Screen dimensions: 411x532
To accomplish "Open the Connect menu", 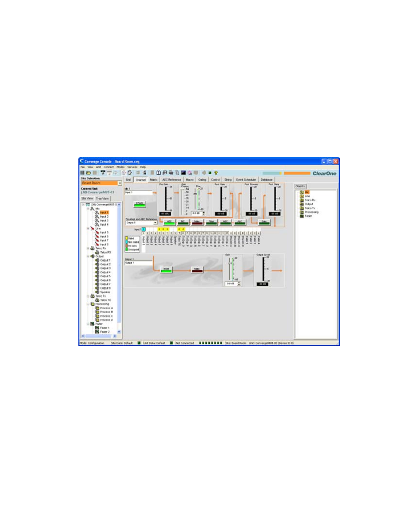I will point(109,167).
